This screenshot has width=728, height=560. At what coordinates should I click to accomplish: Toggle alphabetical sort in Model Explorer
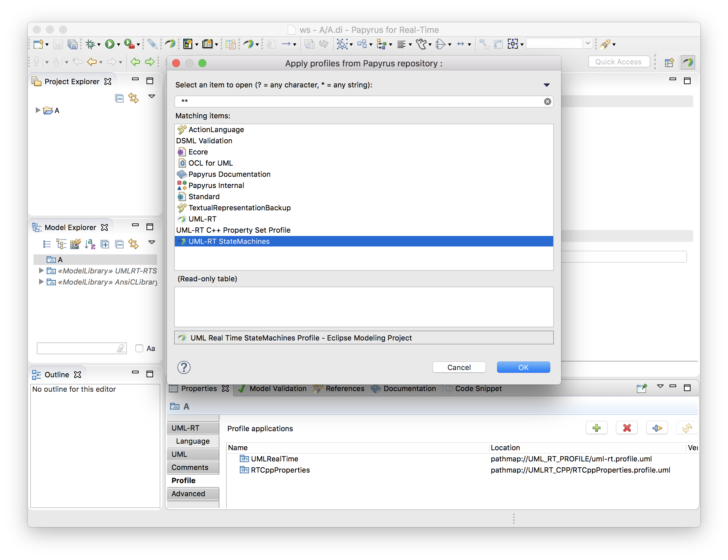(90, 244)
